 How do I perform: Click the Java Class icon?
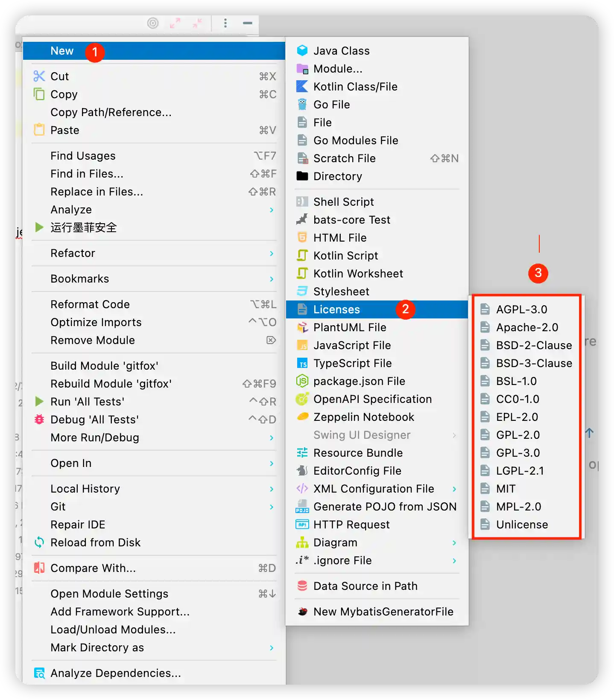click(302, 51)
